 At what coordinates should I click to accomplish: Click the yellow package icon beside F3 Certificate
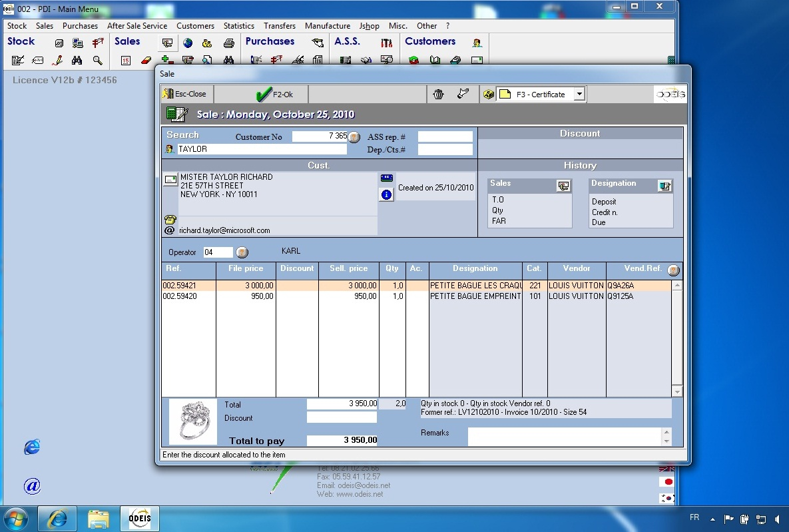[x=488, y=94]
